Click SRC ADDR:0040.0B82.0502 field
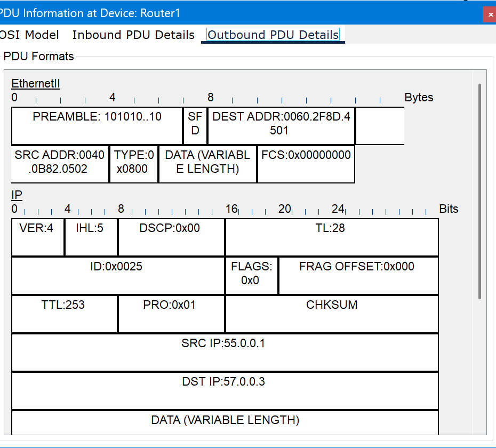Viewport: 496px width, 448px height. pyautogui.click(x=60, y=164)
